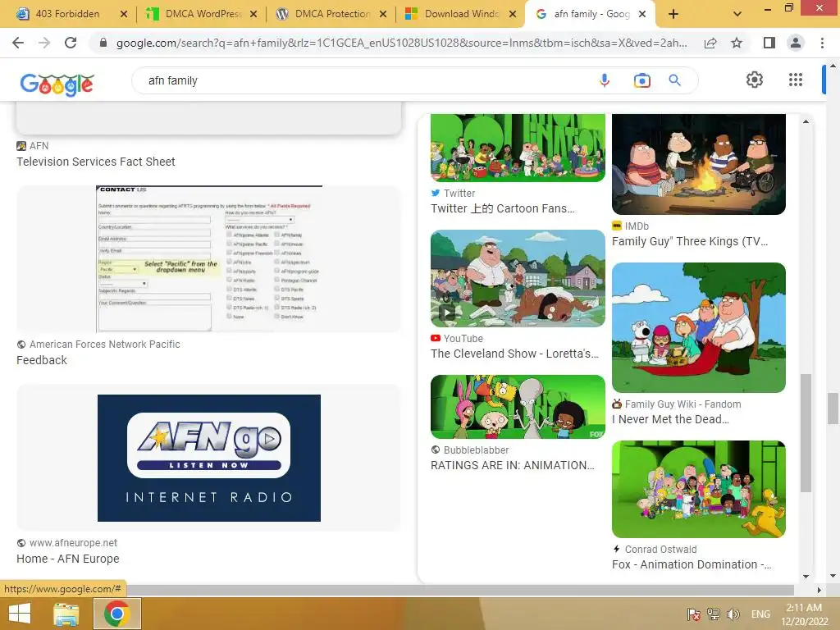This screenshot has height=630, width=840.
Task: Open the AFN go Internet Radio image
Action: (x=209, y=458)
